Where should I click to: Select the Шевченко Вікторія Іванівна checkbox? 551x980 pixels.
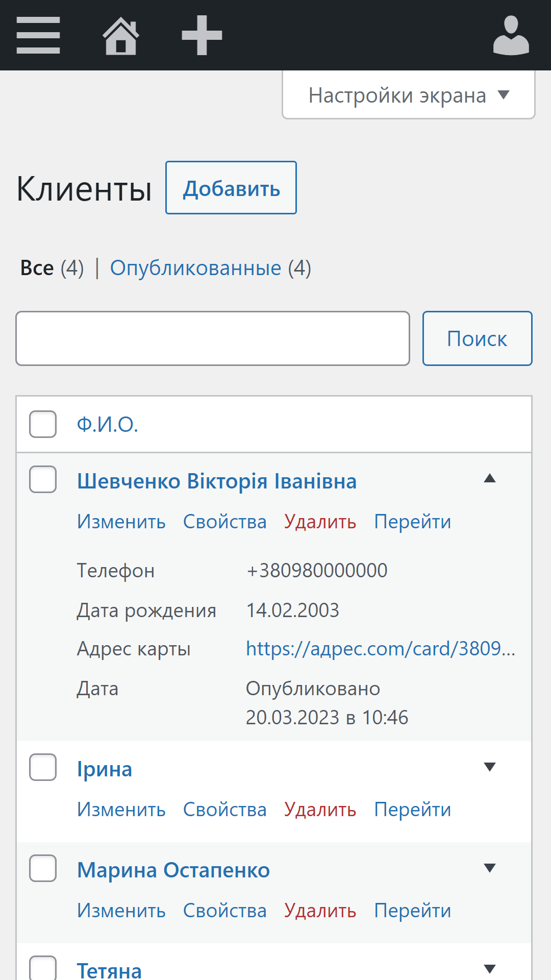tap(43, 479)
